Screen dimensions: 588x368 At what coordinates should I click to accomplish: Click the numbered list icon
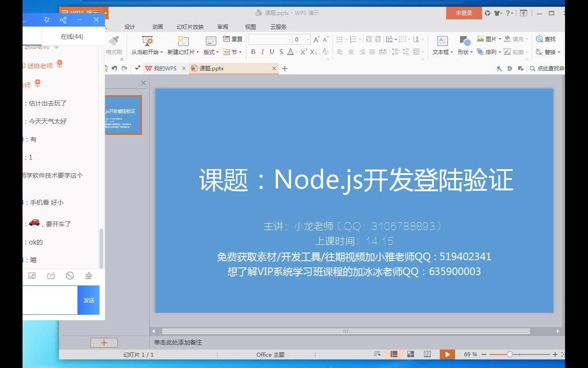coord(353,39)
